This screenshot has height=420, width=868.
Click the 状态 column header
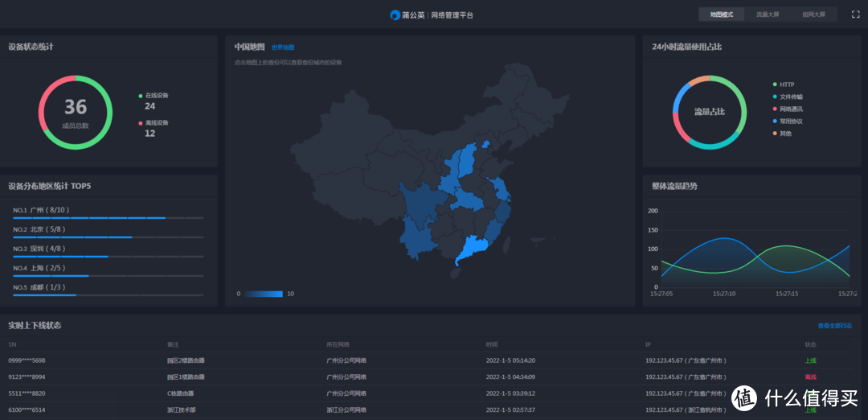(810, 344)
